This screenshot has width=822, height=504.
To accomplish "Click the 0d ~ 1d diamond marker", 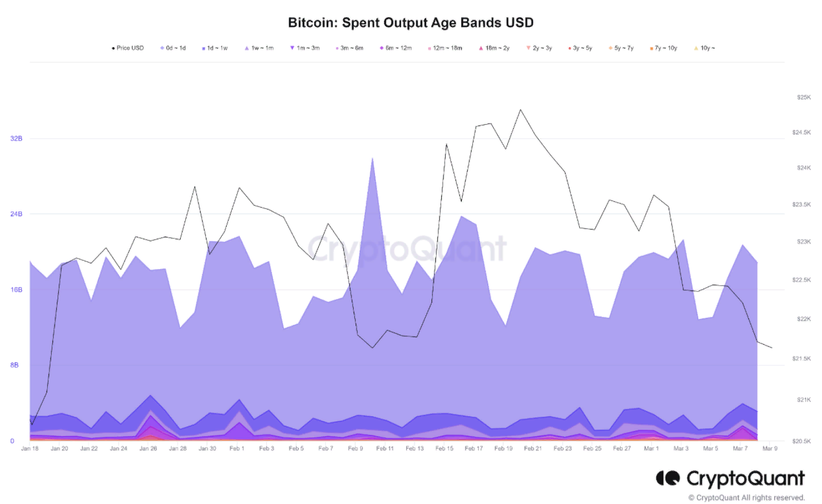I will pyautogui.click(x=162, y=48).
